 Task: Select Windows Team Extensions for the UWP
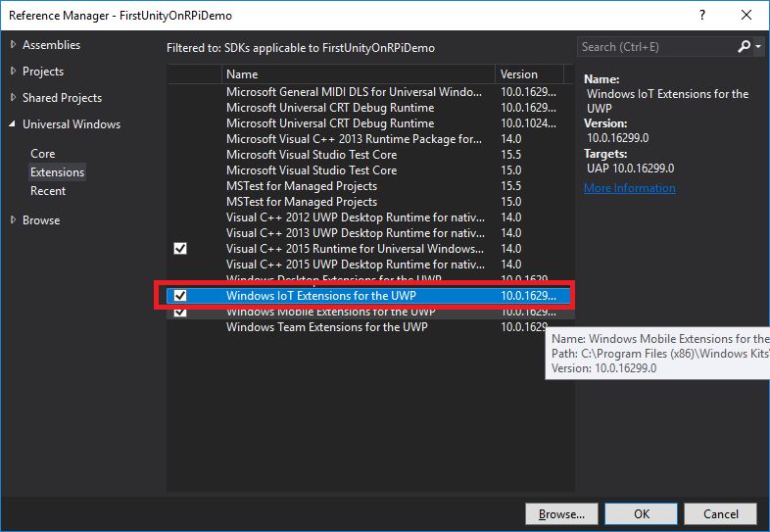tap(370, 327)
